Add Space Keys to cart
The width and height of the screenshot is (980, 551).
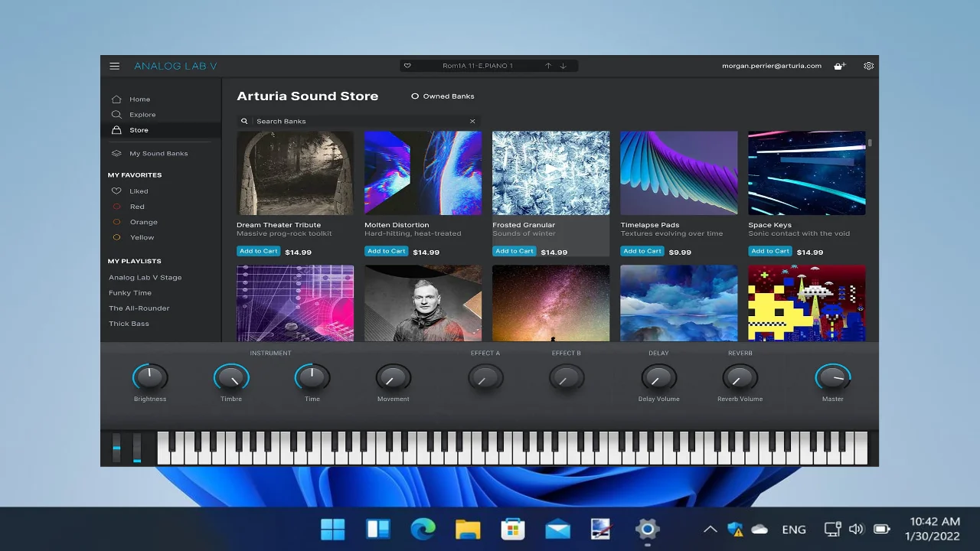770,251
